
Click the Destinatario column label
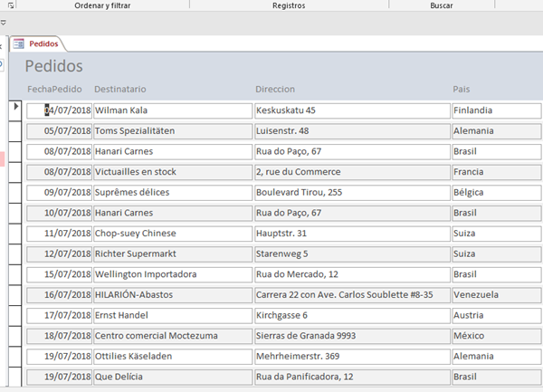(120, 89)
